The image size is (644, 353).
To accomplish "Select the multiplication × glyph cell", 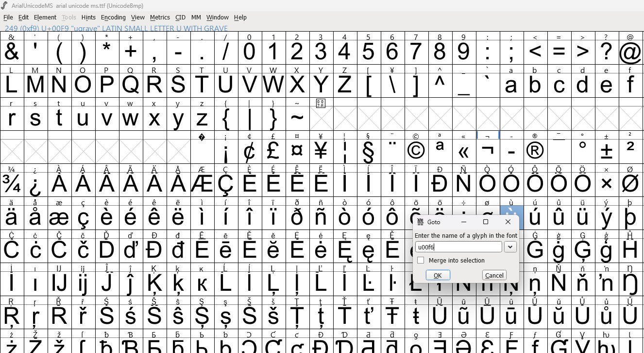I will [607, 184].
